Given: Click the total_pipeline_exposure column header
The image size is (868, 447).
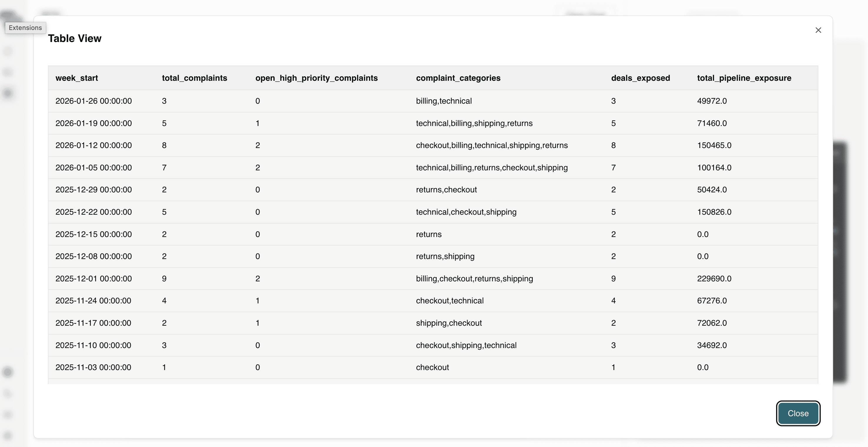Looking at the screenshot, I should [744, 78].
